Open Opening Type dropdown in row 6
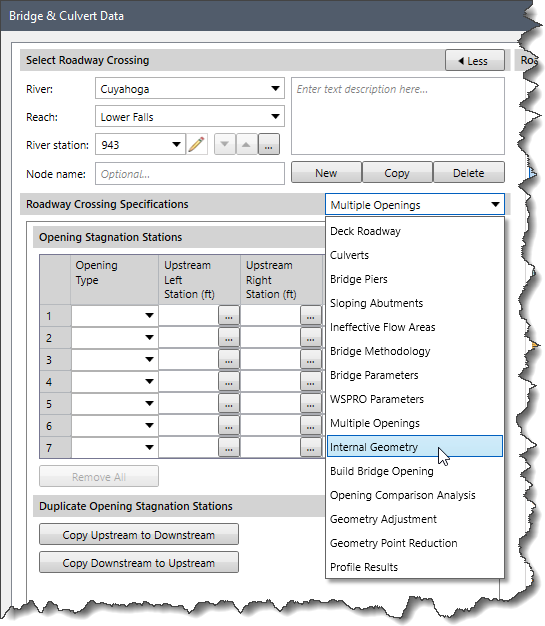Image resolution: width=545 pixels, height=626 pixels. tap(115, 426)
